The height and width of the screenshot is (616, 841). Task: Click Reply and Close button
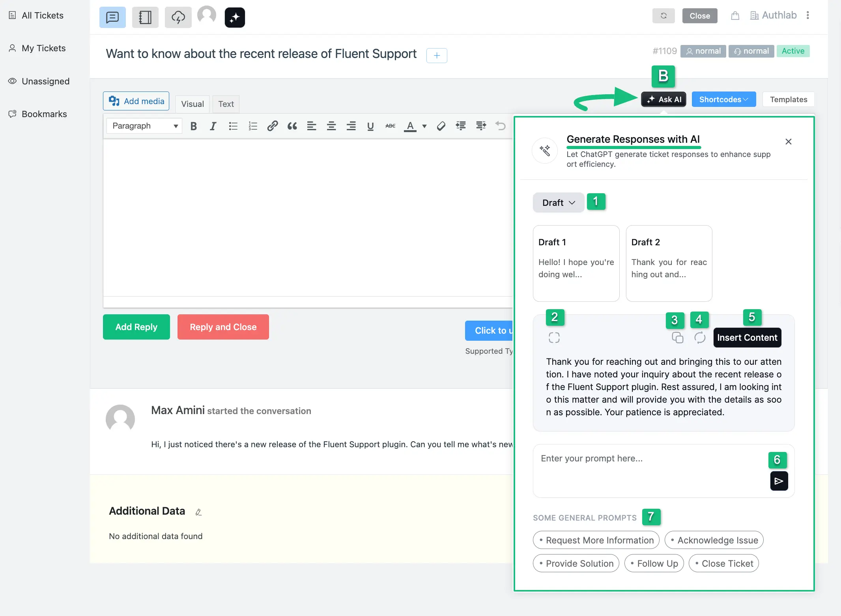coord(223,327)
